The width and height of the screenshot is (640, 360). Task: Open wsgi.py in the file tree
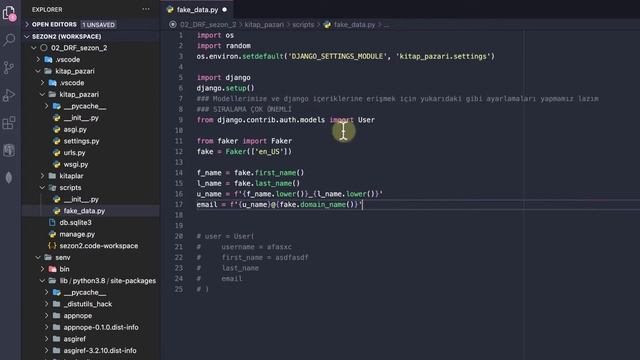tap(76, 164)
